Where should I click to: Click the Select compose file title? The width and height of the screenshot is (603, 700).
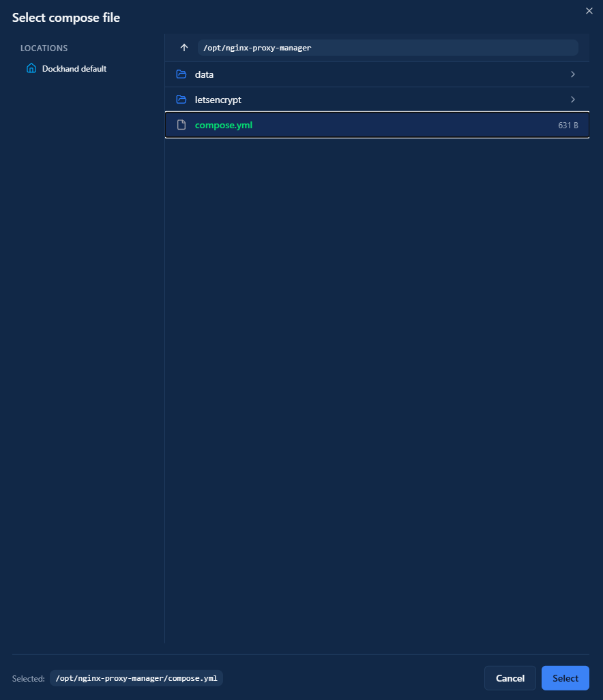tap(66, 18)
